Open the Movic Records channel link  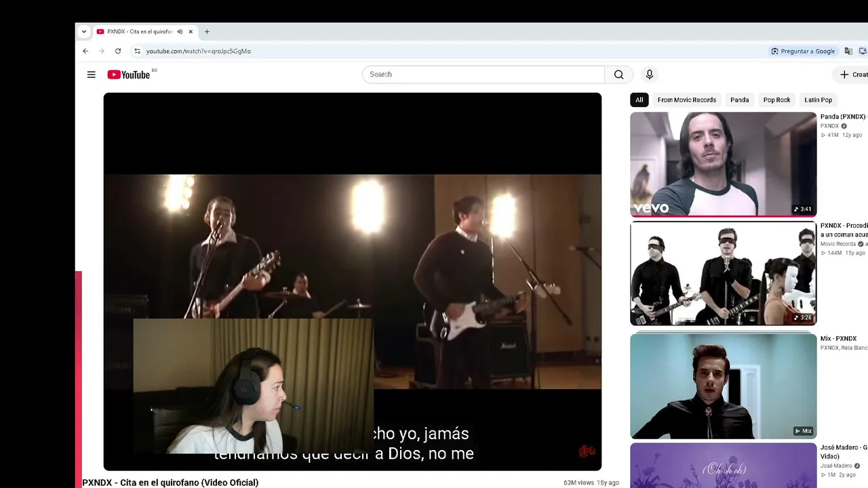pyautogui.click(x=838, y=244)
